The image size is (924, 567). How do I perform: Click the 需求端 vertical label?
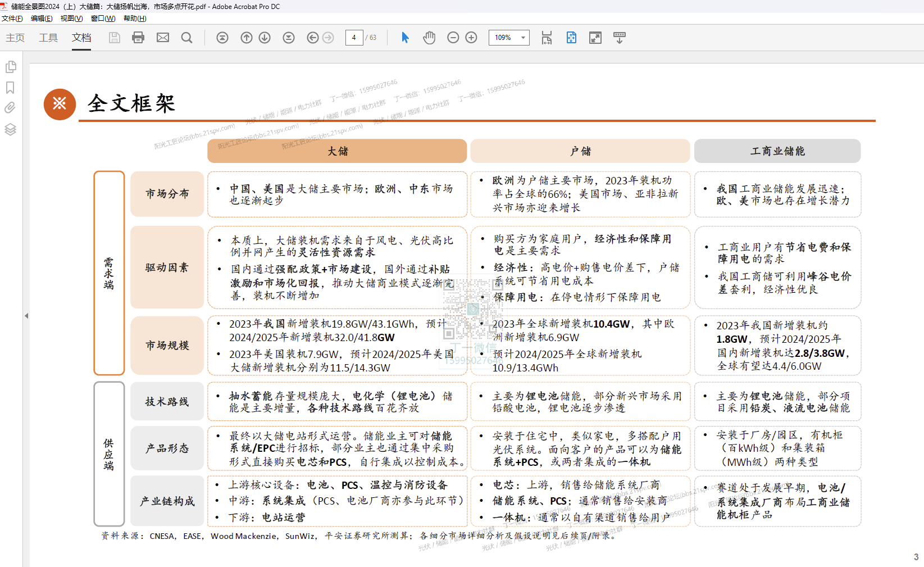tap(109, 273)
